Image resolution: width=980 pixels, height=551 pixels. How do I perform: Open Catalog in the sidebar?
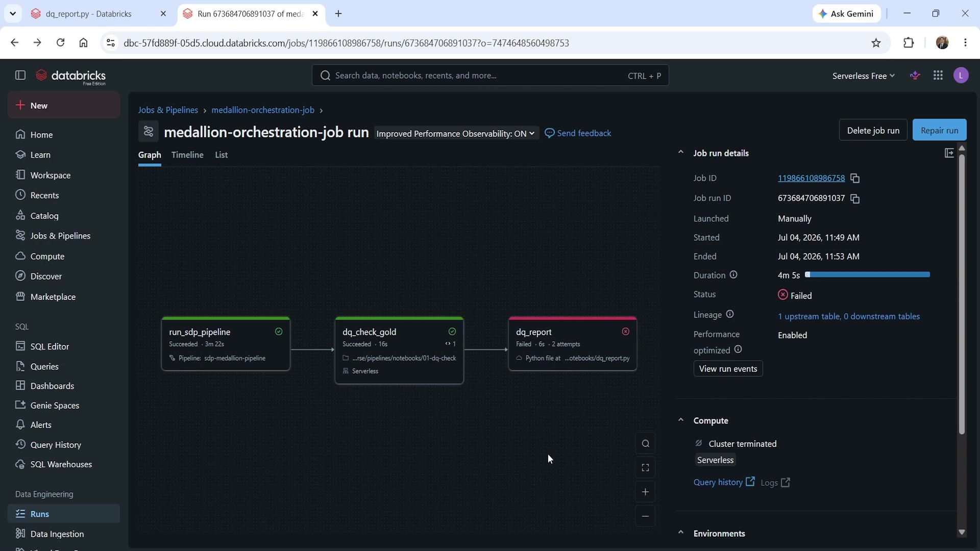coord(64,216)
